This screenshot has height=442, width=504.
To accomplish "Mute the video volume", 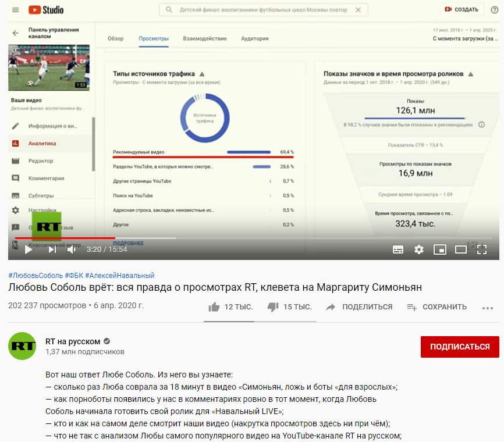I will (x=72, y=249).
